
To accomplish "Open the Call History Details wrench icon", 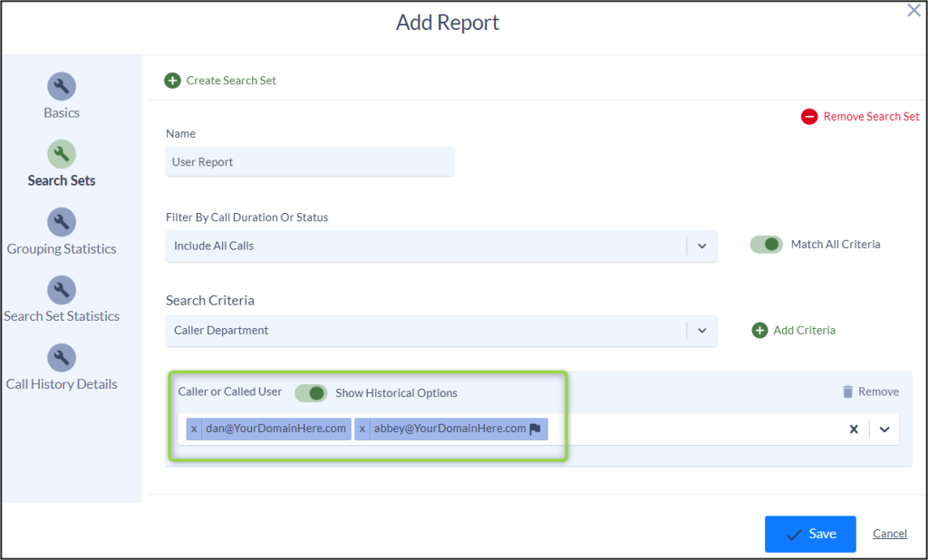I will point(62,358).
